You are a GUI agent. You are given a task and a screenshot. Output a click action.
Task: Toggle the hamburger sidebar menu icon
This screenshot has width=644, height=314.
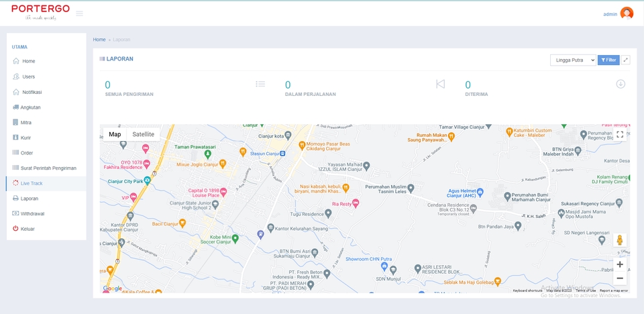[x=79, y=13]
